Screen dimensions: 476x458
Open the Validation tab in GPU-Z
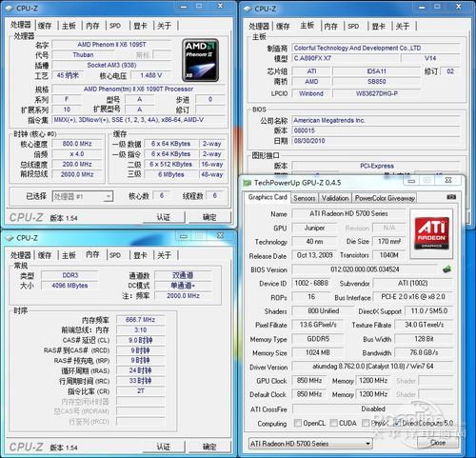[335, 198]
